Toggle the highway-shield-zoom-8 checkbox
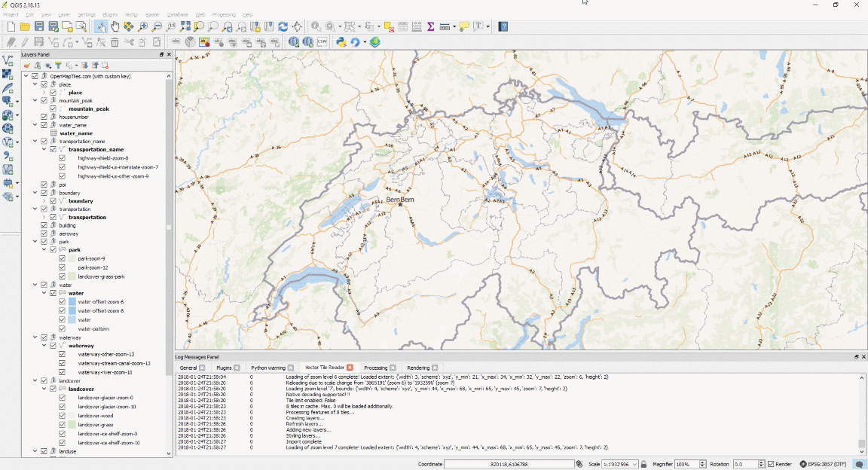868x470 pixels. (x=62, y=158)
